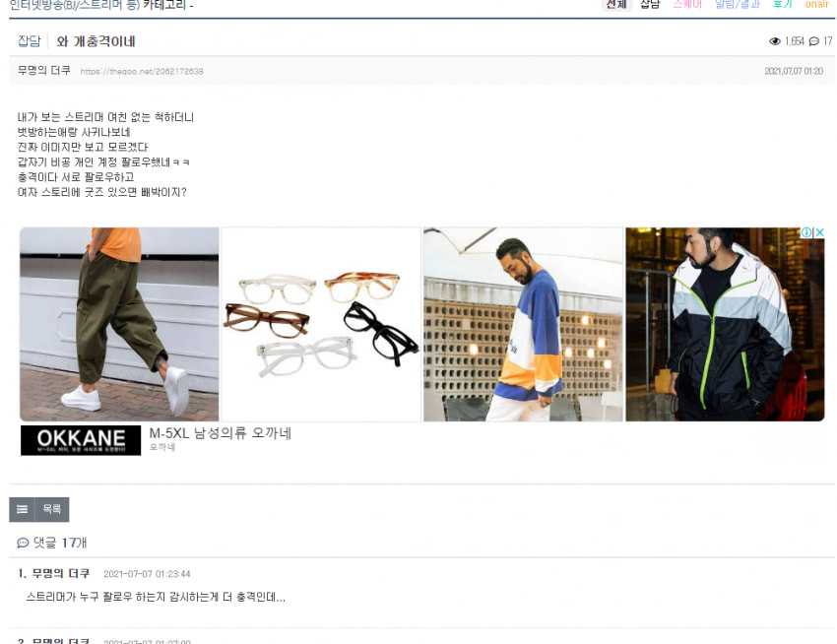Click the first commenter name 무명의 더쿠
The width and height of the screenshot is (837, 644).
(x=60, y=573)
